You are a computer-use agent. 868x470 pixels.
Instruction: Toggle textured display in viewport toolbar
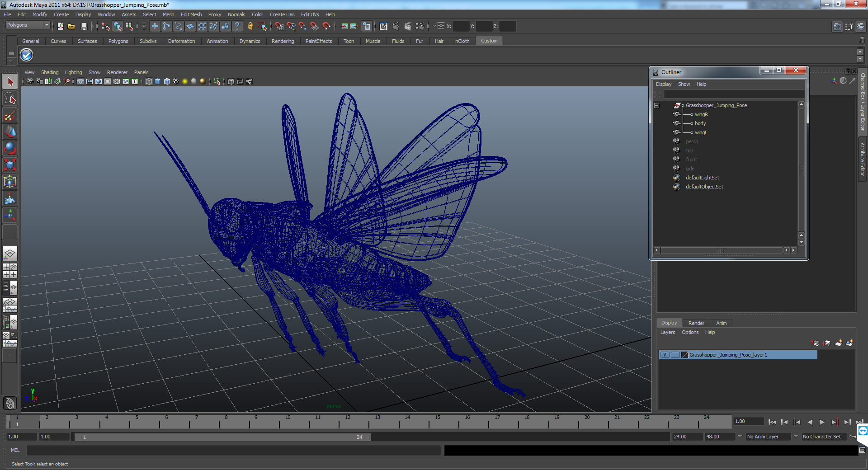[176, 81]
